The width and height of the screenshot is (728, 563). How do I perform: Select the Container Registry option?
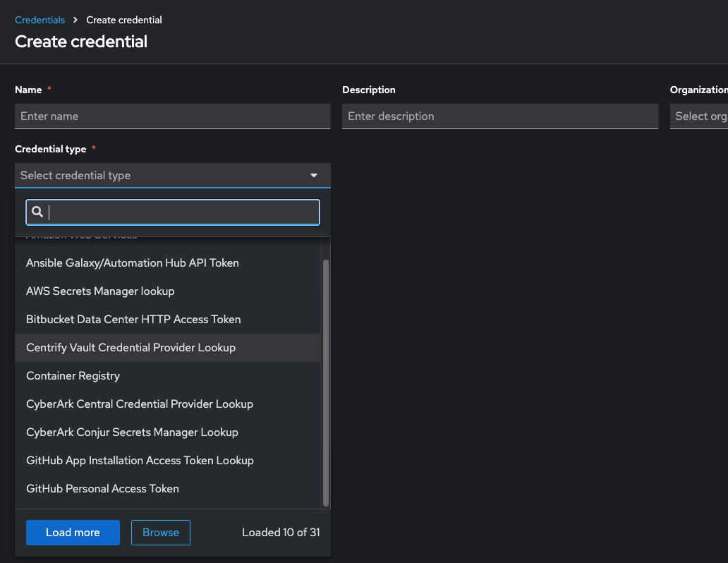coord(73,376)
